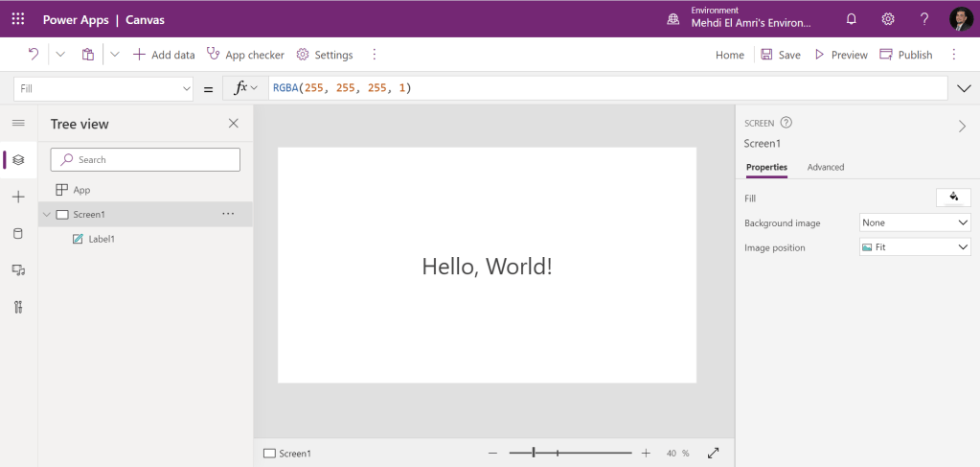Image resolution: width=980 pixels, height=467 pixels.
Task: Toggle the hamburger menu to collapse sidebar
Action: (x=17, y=123)
